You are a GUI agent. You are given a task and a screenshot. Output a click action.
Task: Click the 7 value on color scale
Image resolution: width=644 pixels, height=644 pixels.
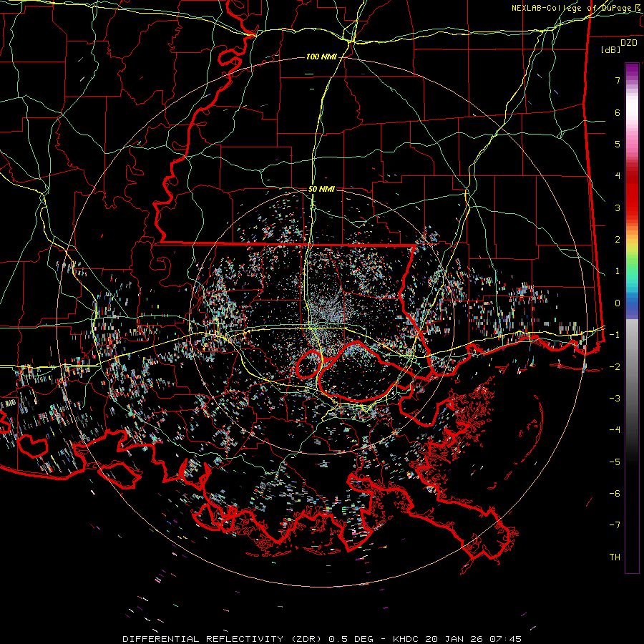coord(618,80)
